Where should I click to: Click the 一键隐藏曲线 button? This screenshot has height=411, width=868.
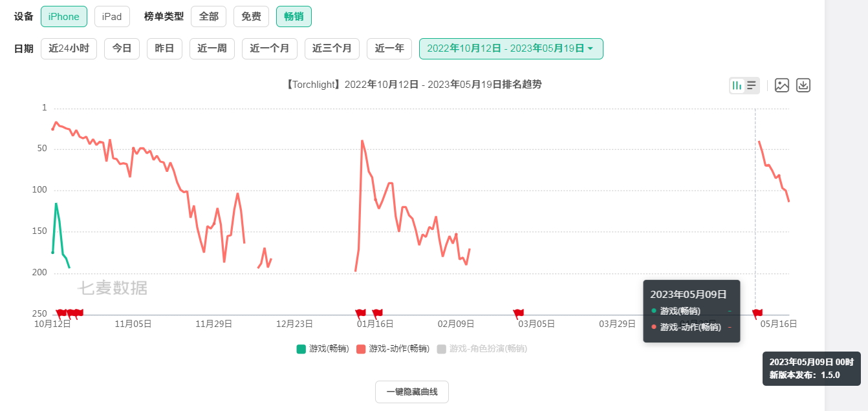click(x=411, y=391)
